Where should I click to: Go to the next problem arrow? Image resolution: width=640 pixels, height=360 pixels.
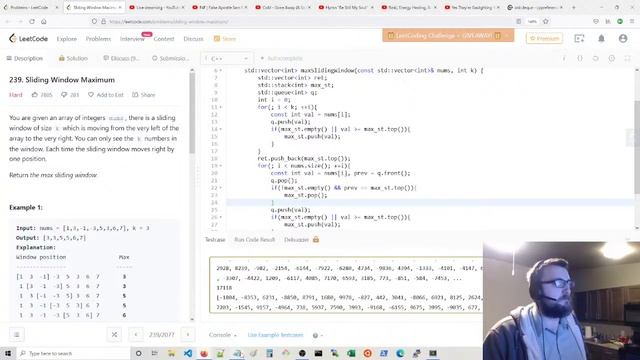188,335
